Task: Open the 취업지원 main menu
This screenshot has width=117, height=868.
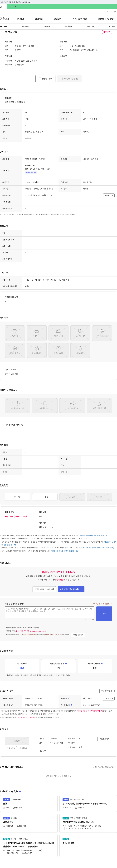Action: [39, 19]
